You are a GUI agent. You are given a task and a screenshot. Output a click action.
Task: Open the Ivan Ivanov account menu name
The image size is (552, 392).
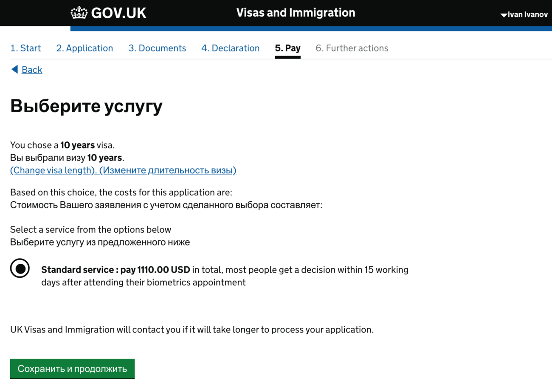528,15
